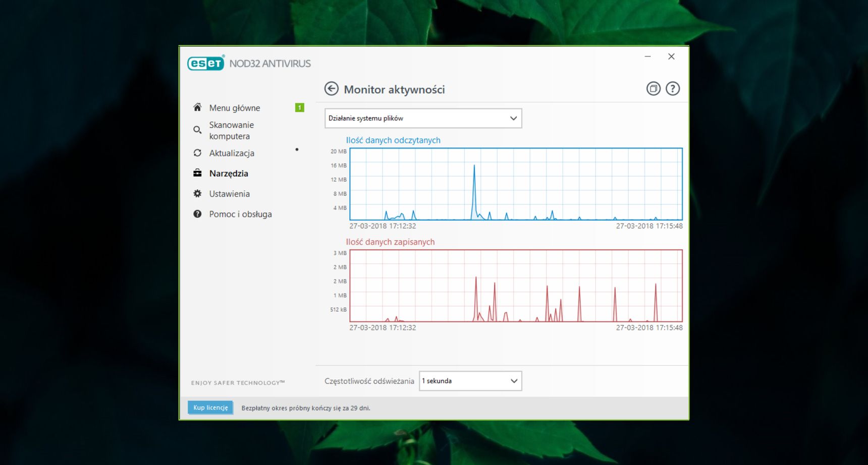Click the tallest blue spike in read graph

474,192
